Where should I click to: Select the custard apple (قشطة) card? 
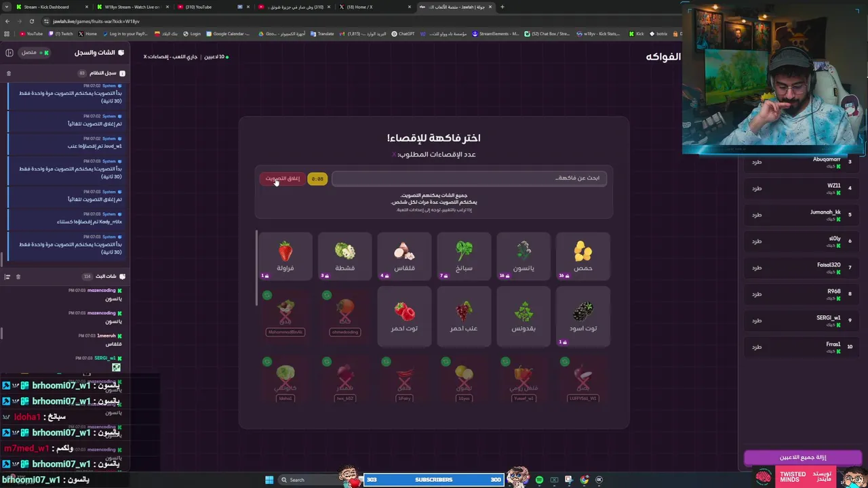point(344,256)
